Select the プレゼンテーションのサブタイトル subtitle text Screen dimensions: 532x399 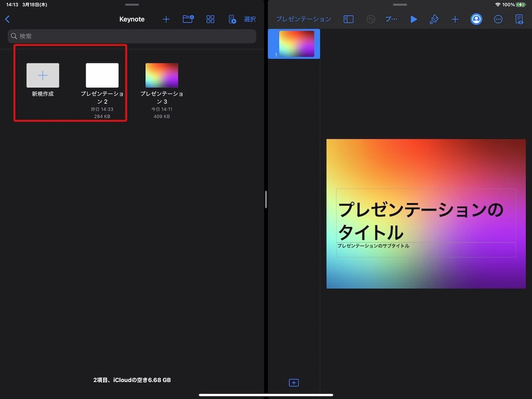[x=373, y=246]
